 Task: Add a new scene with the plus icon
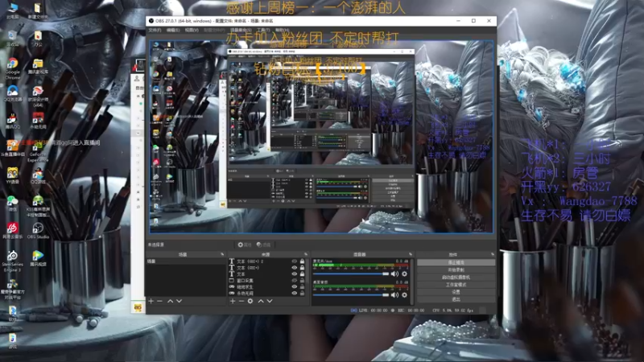151,301
